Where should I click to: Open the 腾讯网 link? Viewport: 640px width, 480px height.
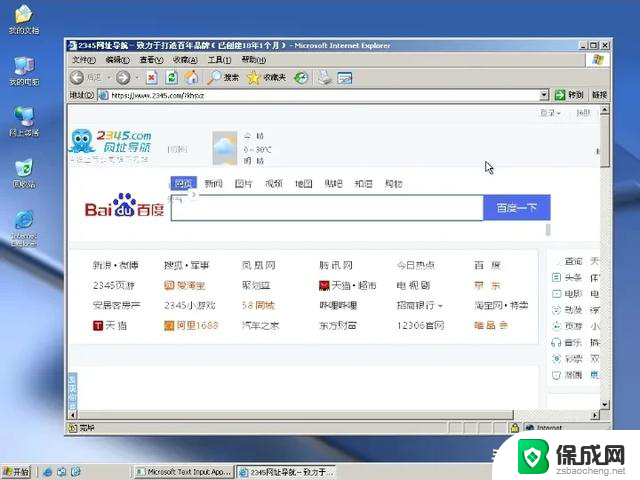point(336,265)
